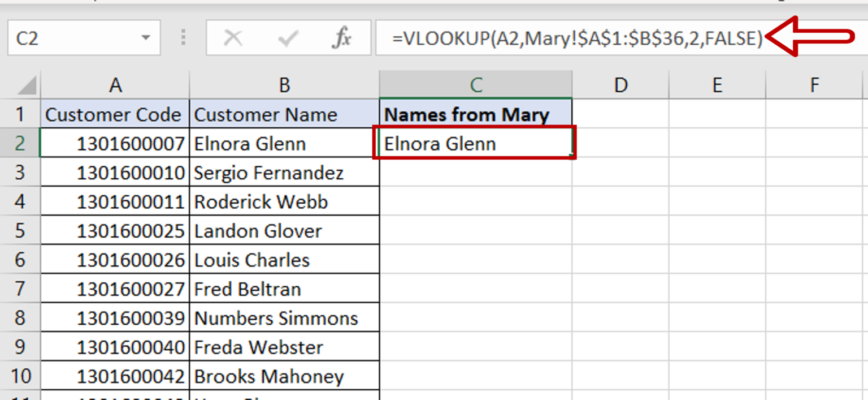Screen dimensions: 868x400
Task: Select the column A header labeled Customer Code
Action: click(115, 85)
